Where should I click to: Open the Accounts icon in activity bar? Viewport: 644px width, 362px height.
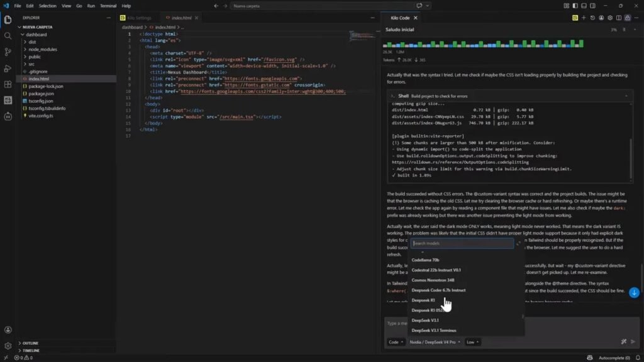pyautogui.click(x=8, y=330)
